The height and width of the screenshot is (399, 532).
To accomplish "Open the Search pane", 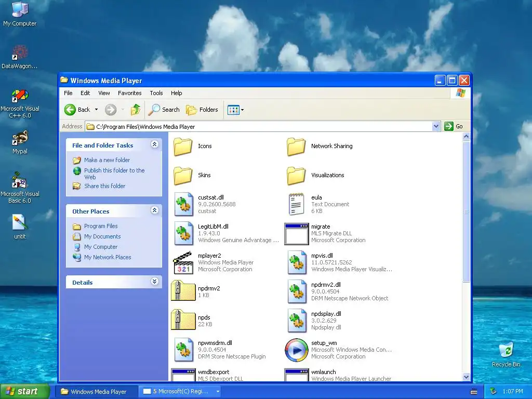I will pyautogui.click(x=164, y=110).
